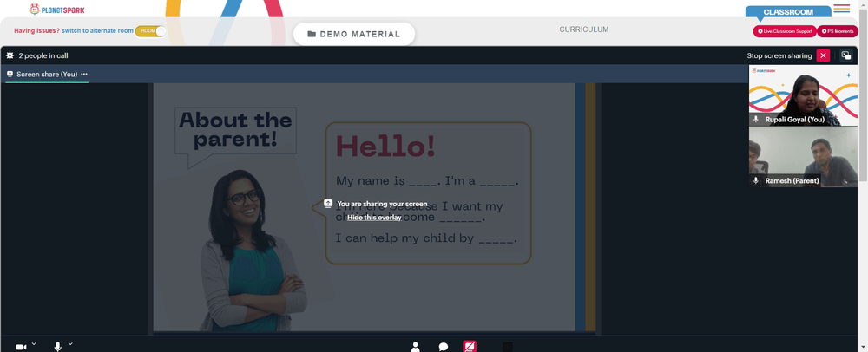
Task: Click Live Classroom Support button
Action: pyautogui.click(x=785, y=31)
